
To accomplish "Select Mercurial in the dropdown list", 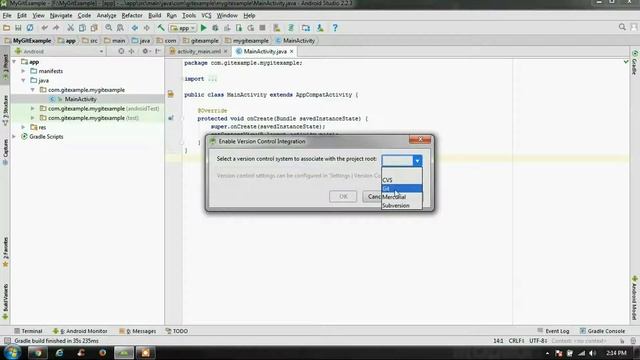I will [x=402, y=197].
